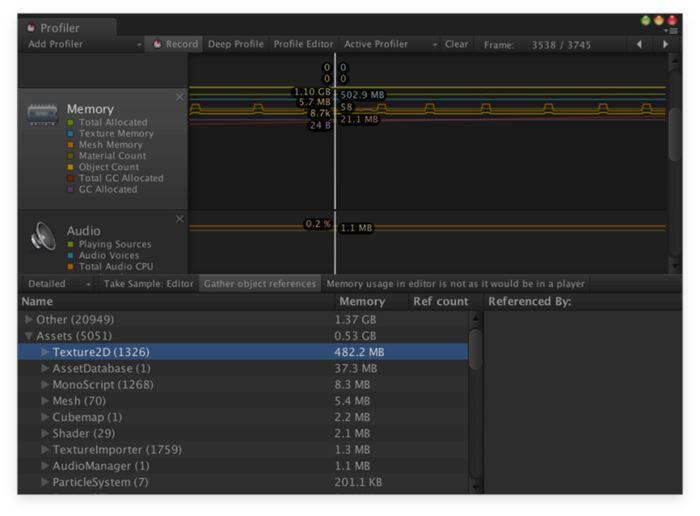Collapse the Assets (5051) group
Viewport: 700px width, 516px height.
point(29,336)
